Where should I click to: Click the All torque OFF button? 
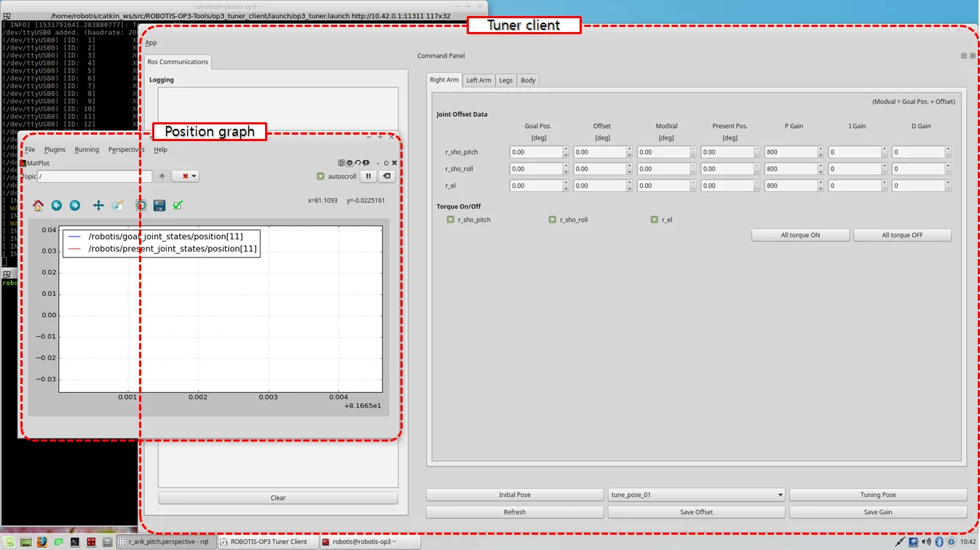[902, 235]
